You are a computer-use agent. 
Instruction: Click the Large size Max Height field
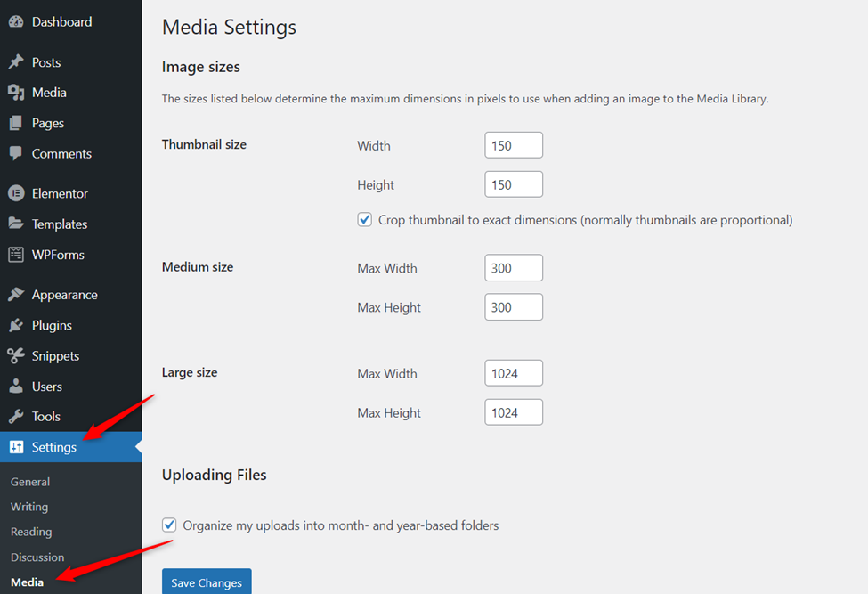513,412
